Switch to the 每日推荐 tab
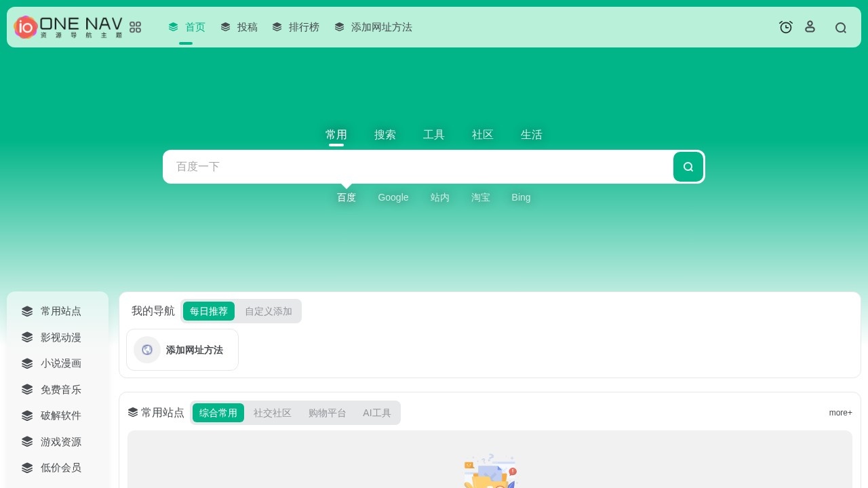Screen dimensions: 868x488 click(x=209, y=311)
